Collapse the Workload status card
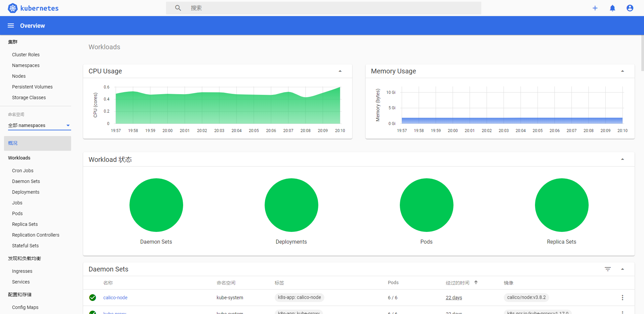Image resolution: width=644 pixels, height=314 pixels. point(623,160)
